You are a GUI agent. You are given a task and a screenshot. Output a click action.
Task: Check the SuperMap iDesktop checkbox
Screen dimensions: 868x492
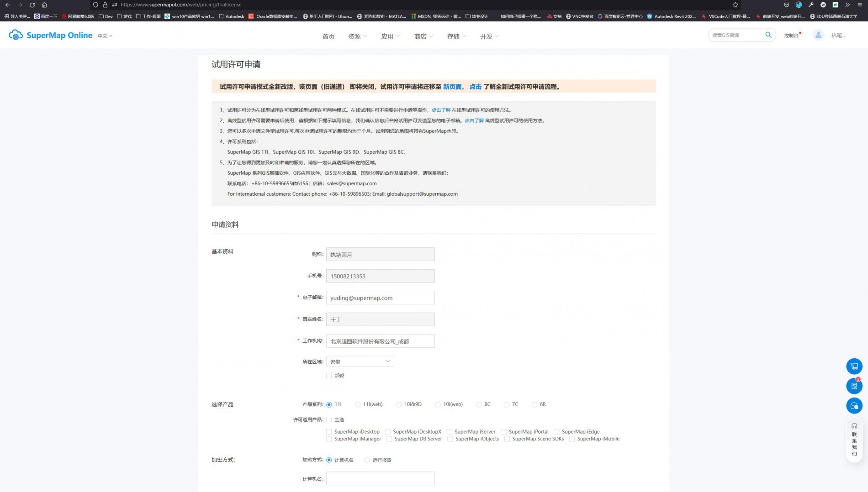pos(329,432)
